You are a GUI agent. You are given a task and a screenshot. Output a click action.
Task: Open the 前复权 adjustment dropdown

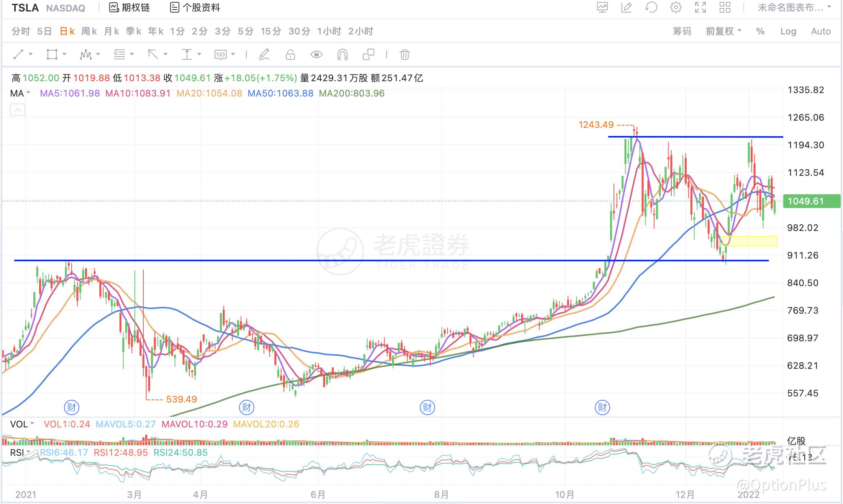[723, 31]
